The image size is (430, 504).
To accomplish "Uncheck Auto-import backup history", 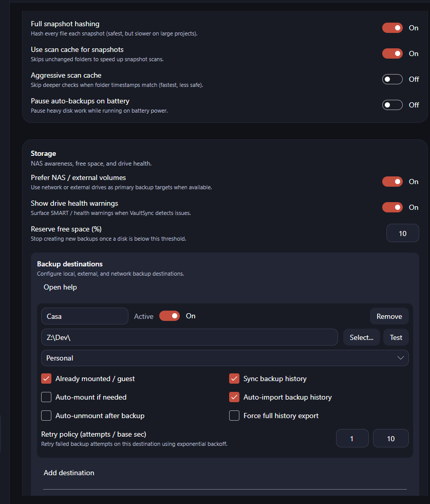I will tap(234, 397).
